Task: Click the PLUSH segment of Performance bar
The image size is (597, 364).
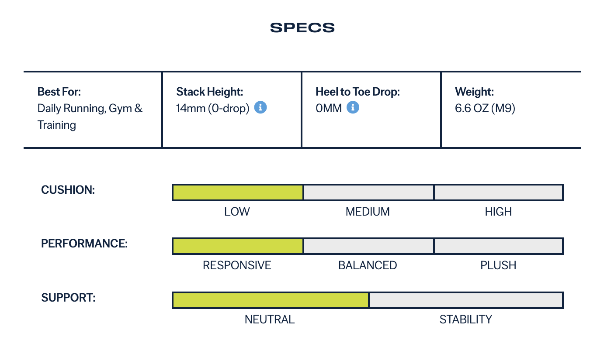Action: (x=499, y=246)
